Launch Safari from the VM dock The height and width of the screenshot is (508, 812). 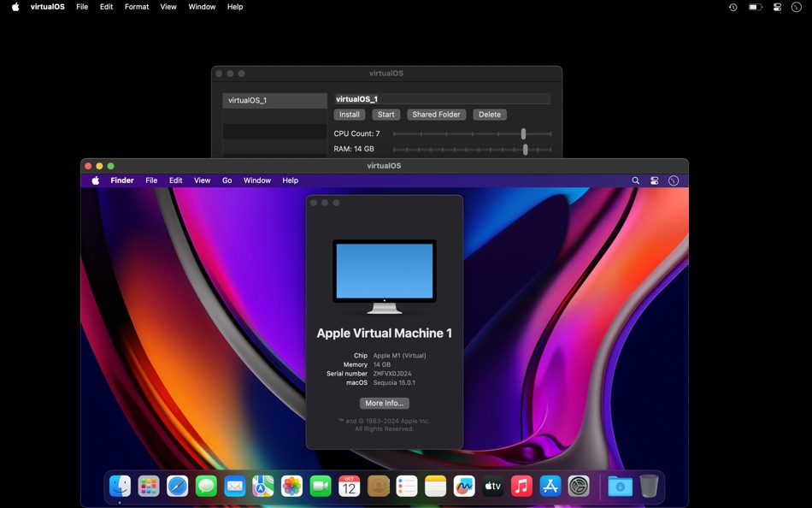coord(177,487)
